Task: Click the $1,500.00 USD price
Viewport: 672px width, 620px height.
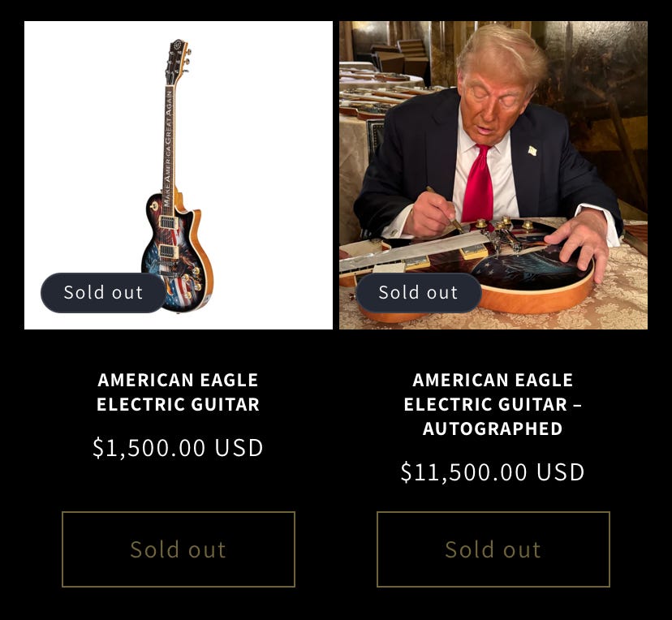Action: [x=179, y=448]
